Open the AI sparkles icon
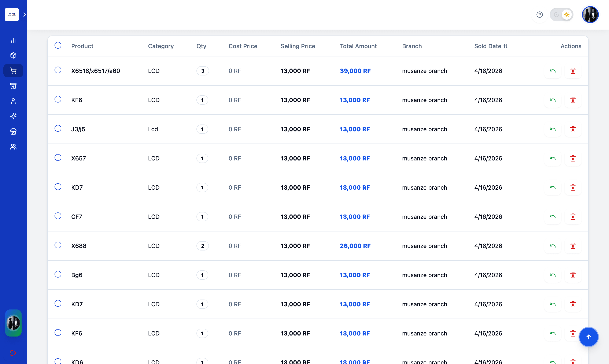 (x=13, y=116)
